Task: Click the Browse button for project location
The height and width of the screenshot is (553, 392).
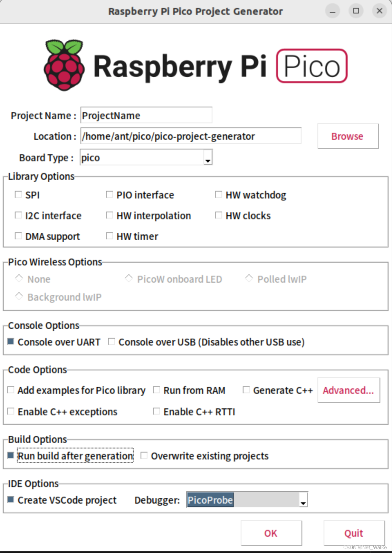Action: point(347,136)
